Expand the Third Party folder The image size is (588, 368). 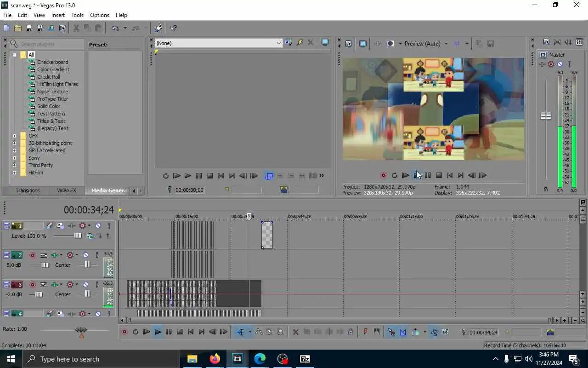click(x=14, y=165)
